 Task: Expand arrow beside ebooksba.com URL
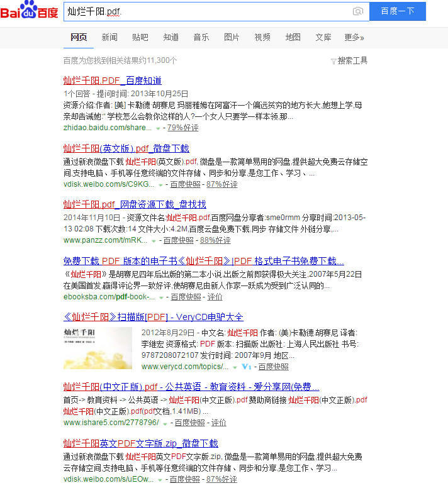[x=161, y=297]
